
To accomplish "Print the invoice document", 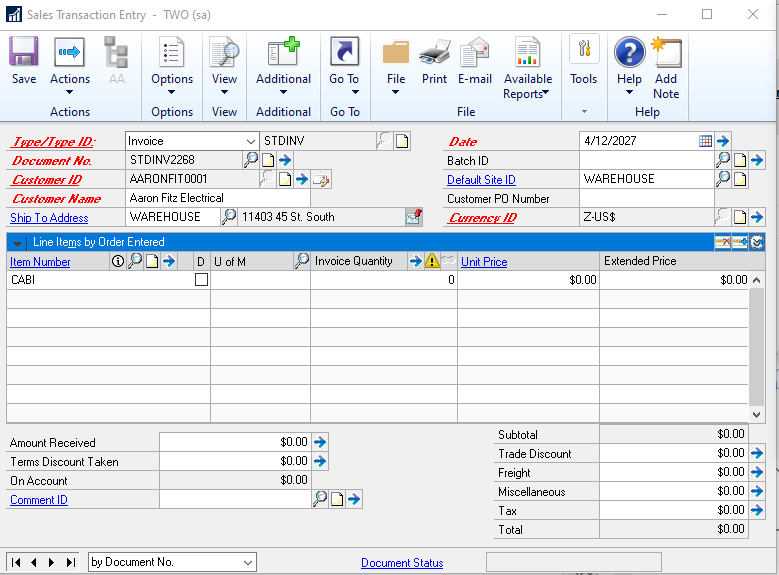I will 434,61.
